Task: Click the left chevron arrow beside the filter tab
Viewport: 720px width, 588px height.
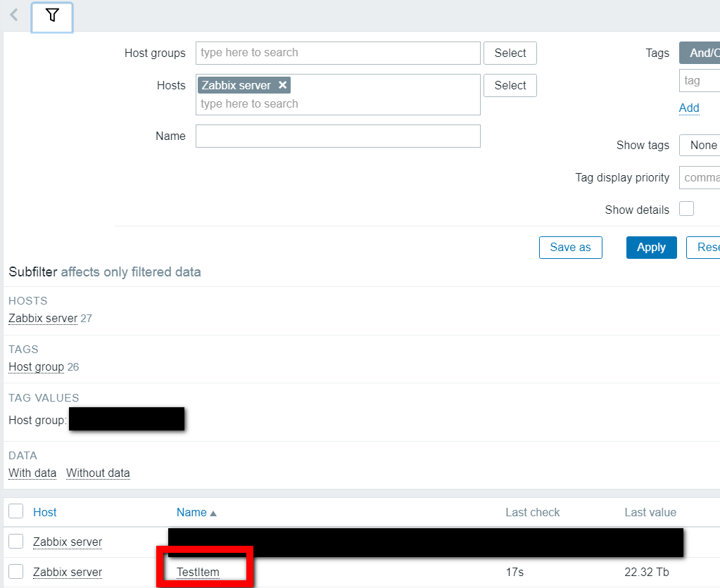Action: pyautogui.click(x=14, y=15)
